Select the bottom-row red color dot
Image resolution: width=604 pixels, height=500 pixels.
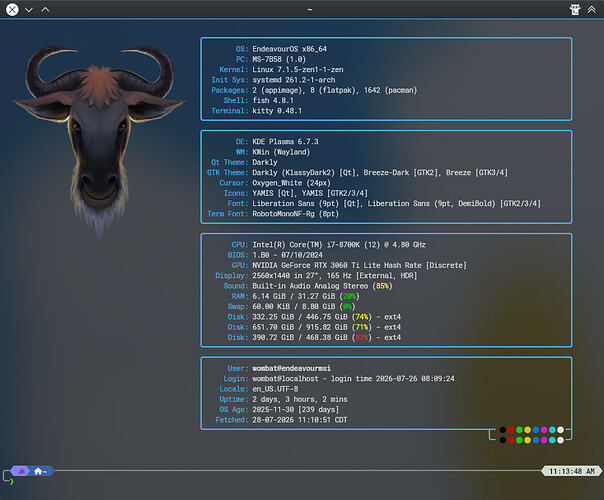(511, 440)
